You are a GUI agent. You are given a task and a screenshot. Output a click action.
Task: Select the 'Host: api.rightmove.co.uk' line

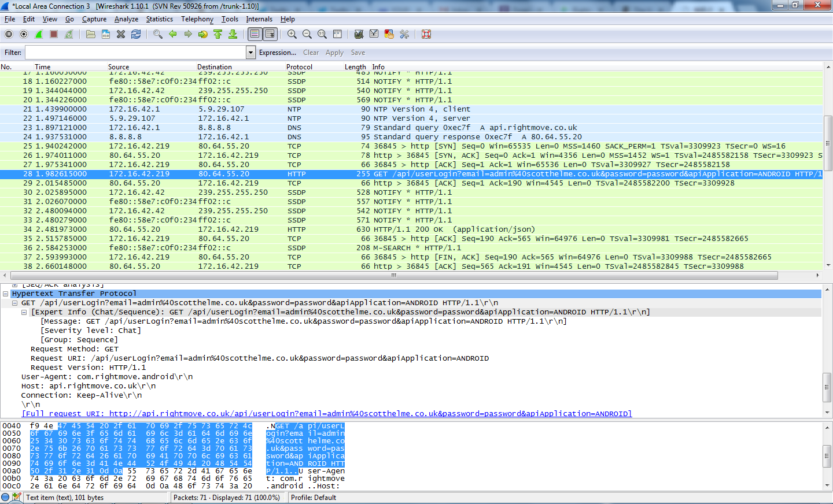tap(89, 386)
